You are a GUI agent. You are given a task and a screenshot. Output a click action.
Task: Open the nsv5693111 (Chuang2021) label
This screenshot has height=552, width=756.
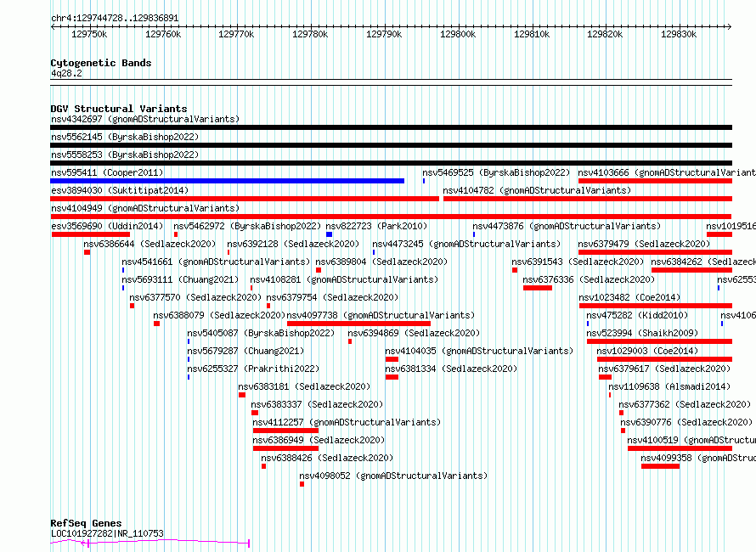tap(180, 279)
